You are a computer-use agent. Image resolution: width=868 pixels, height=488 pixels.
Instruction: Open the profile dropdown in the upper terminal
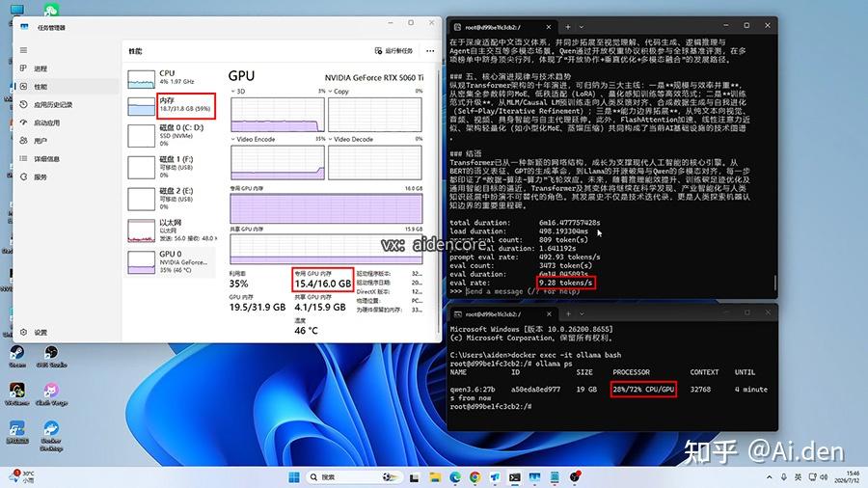(x=582, y=27)
